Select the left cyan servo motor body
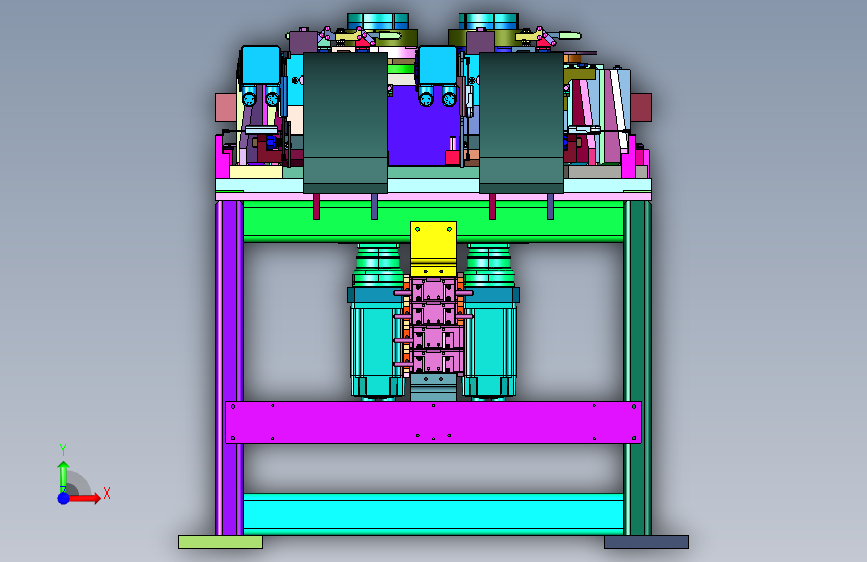The image size is (867, 562). pyautogui.click(x=376, y=348)
